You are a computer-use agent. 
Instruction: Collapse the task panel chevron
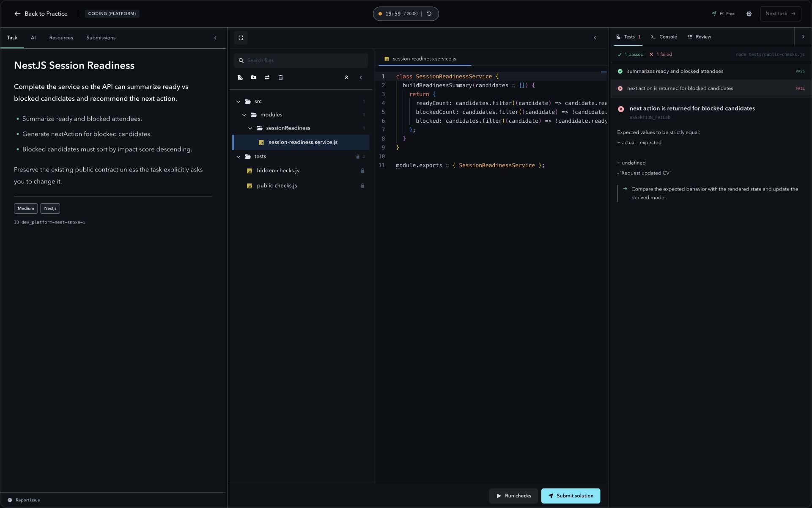(x=215, y=38)
